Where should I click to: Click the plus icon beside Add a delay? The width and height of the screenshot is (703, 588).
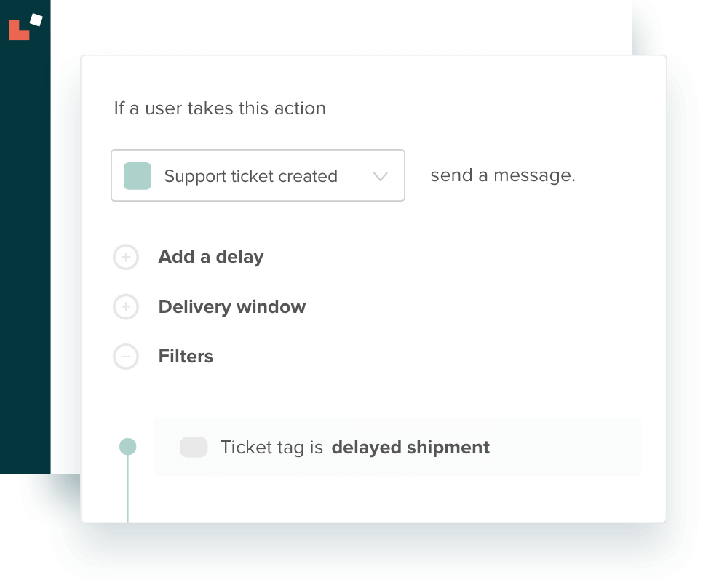click(126, 258)
